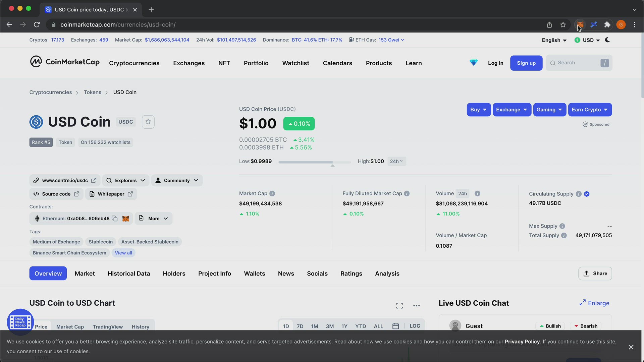Dismiss the cookie consent banner

click(x=631, y=347)
